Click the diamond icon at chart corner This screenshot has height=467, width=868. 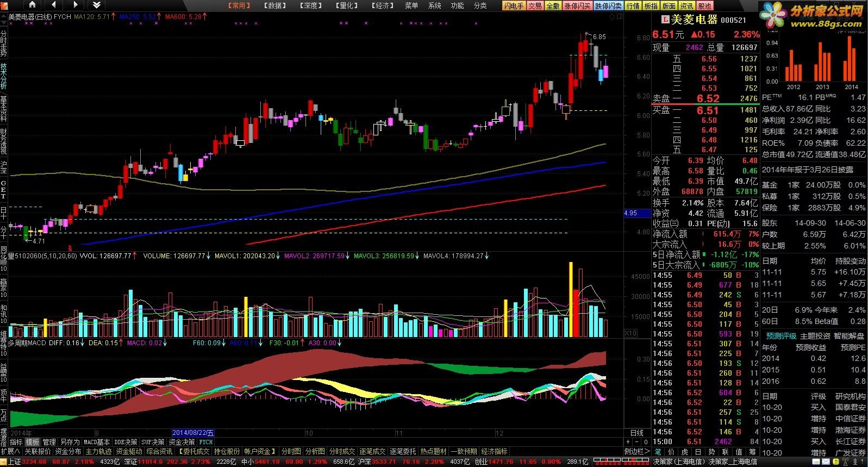(612, 17)
